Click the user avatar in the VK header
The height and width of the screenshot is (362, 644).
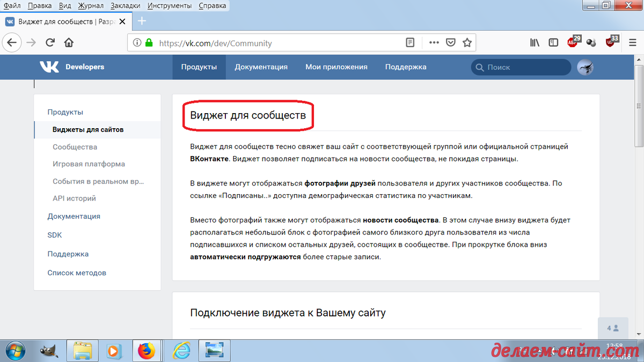coord(585,67)
